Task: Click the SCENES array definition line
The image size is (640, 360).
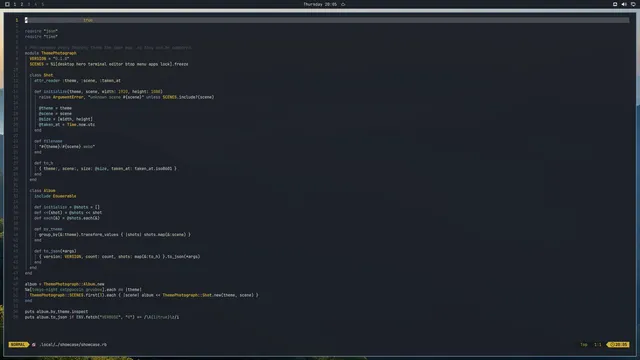Action: pyautogui.click(x=109, y=64)
